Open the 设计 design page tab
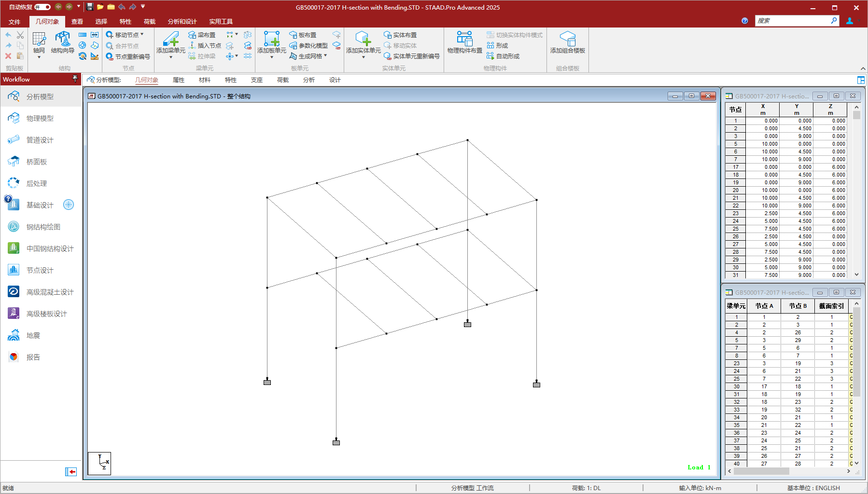Screen dimensions: 868x494 click(x=335, y=80)
